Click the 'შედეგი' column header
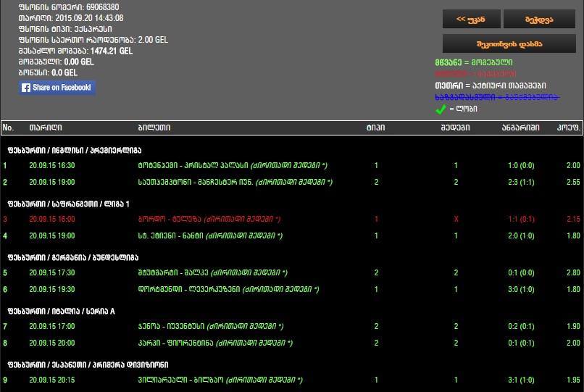This screenshot has height=392, width=584. click(x=455, y=128)
